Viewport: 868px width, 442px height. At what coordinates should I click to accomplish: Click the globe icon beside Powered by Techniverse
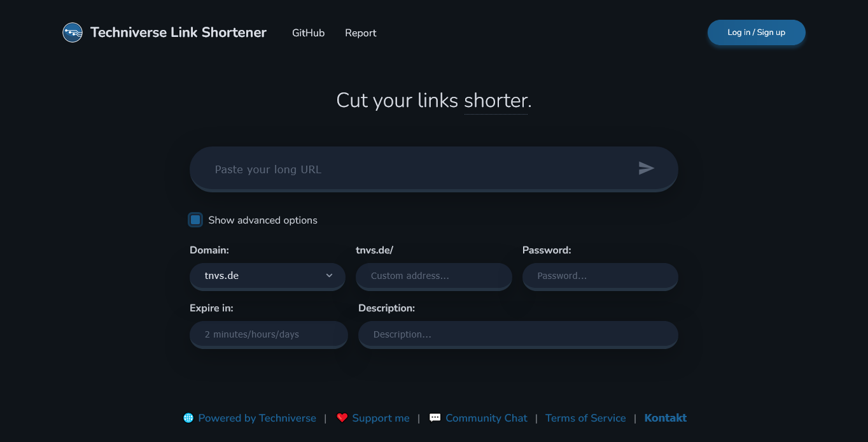(x=188, y=418)
